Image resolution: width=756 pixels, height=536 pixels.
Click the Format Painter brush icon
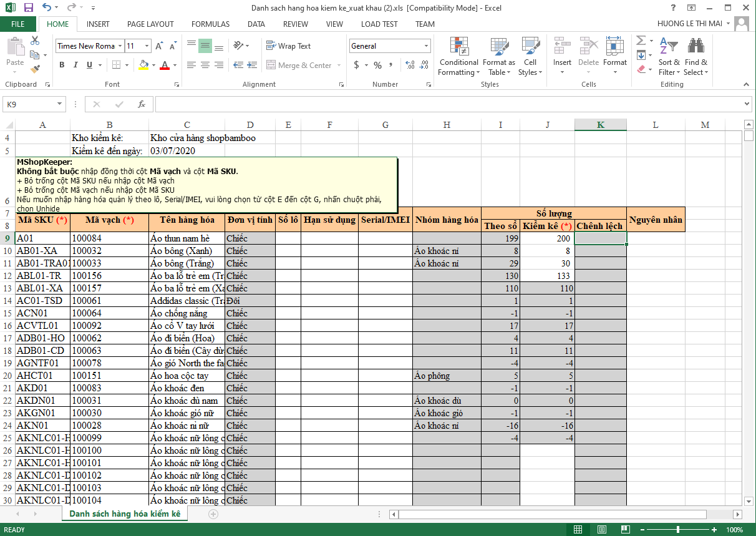[x=35, y=69]
